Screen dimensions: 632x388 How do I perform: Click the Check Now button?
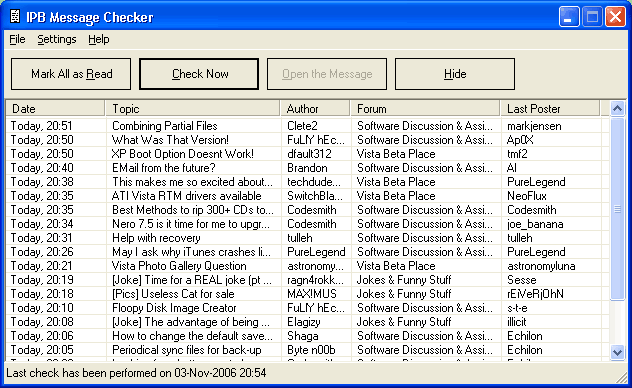pyautogui.click(x=199, y=74)
